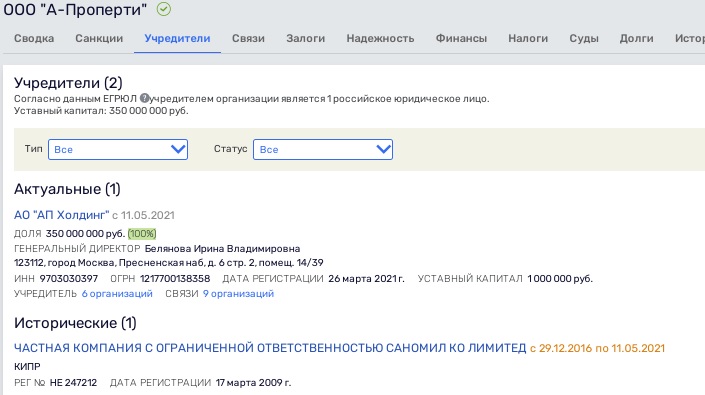Viewport: 705px width, 395px height.
Task: Switch to the Финансы tab
Action: (x=461, y=39)
